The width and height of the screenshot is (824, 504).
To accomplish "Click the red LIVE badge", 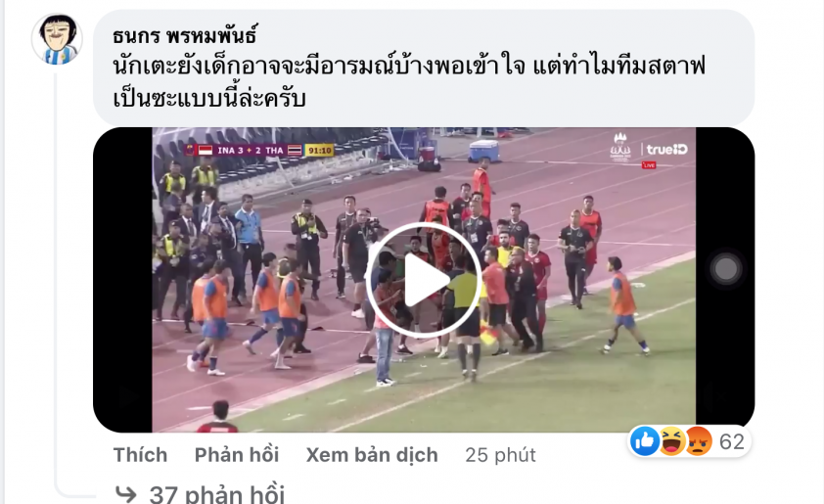I will tap(649, 165).
